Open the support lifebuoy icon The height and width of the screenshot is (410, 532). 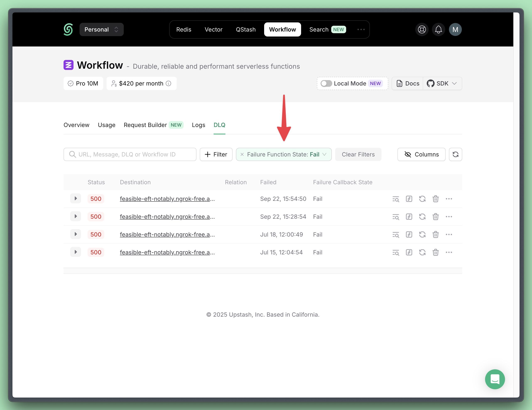(422, 29)
